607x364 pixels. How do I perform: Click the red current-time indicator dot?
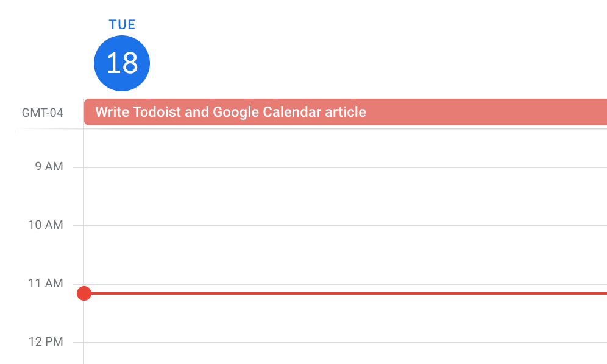84,293
